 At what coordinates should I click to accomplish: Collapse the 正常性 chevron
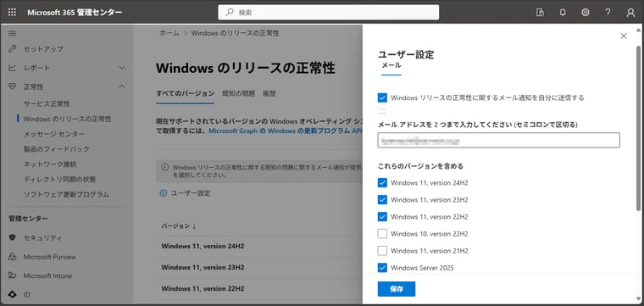[121, 86]
